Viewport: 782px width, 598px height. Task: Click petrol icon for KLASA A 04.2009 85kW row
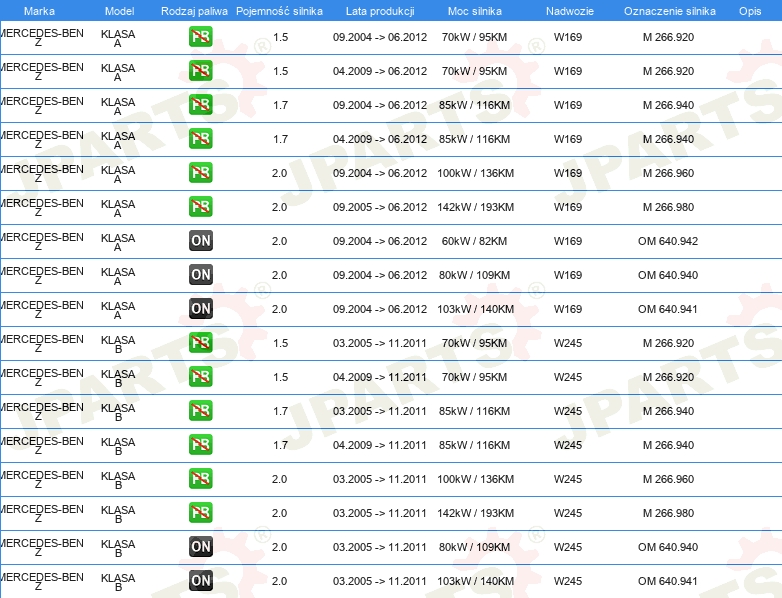[200, 139]
